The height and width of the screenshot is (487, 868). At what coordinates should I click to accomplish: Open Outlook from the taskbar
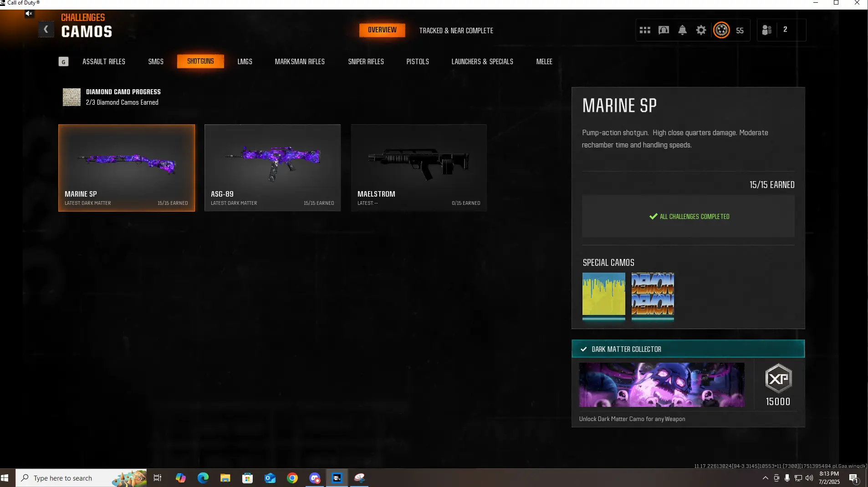[x=270, y=478]
